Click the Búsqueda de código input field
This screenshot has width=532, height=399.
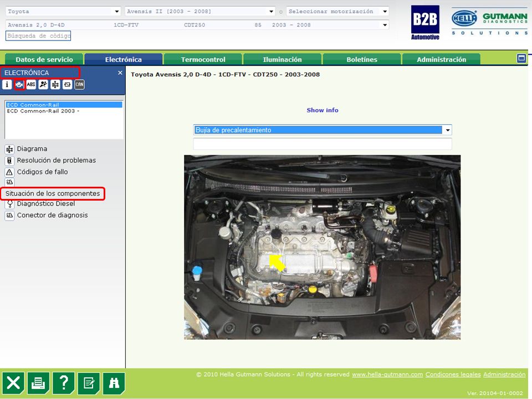(x=38, y=35)
